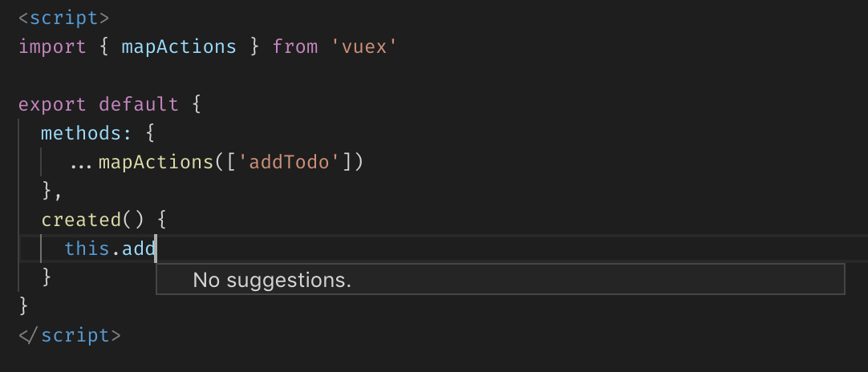The width and height of the screenshot is (868, 372).
Task: Click the No suggestions popup message
Action: click(x=272, y=280)
